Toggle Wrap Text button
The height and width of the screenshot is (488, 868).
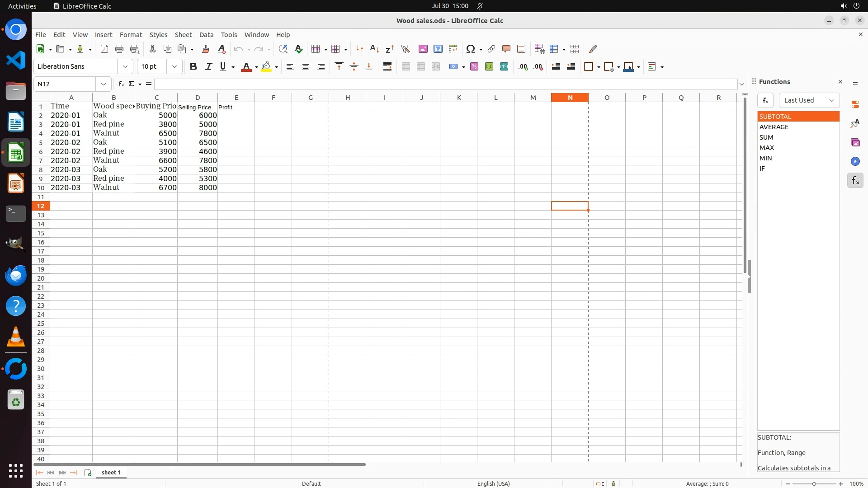pyautogui.click(x=387, y=67)
